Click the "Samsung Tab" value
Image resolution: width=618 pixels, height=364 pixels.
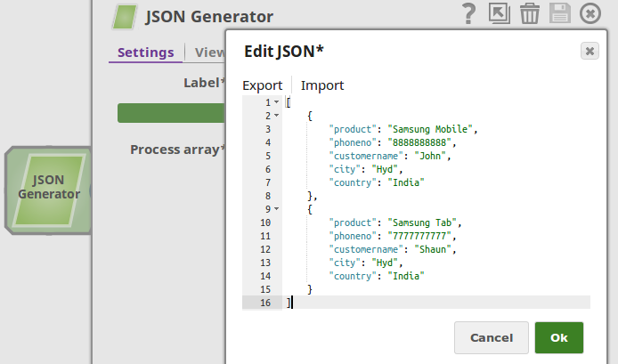[x=422, y=222]
